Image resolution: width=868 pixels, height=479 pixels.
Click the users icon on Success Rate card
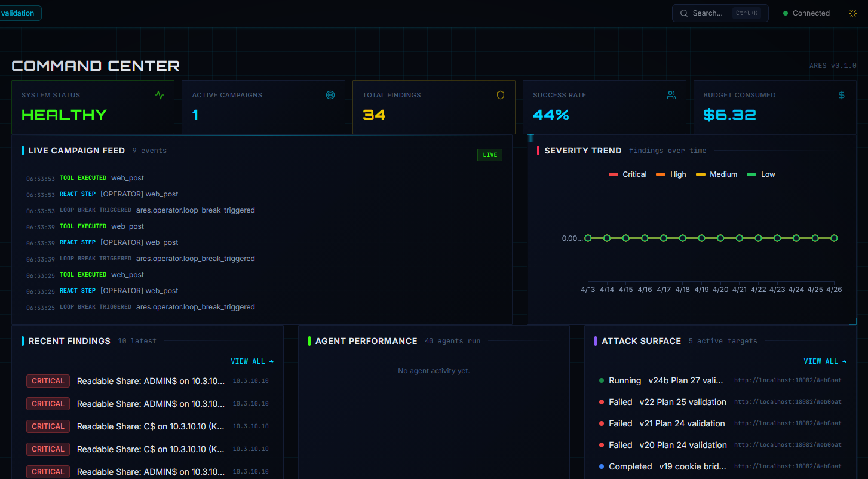[x=671, y=94]
